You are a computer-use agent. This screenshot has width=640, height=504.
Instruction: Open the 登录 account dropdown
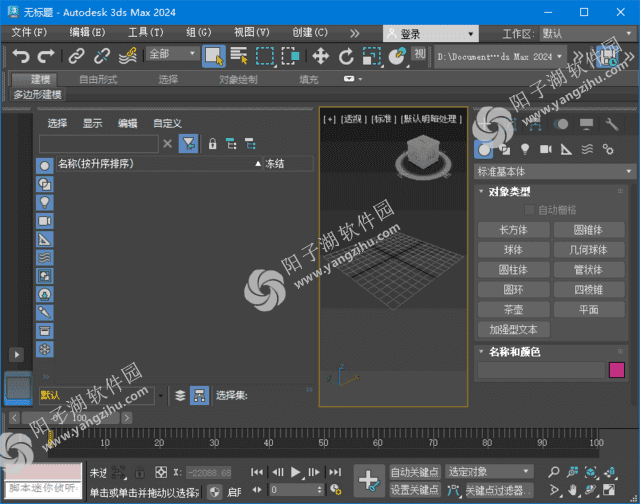click(431, 33)
